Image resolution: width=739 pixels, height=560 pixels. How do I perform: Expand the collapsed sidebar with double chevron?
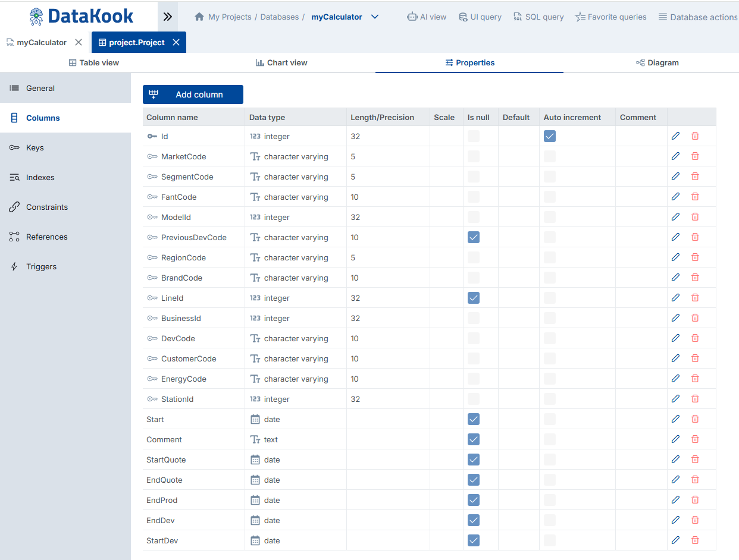coord(168,17)
